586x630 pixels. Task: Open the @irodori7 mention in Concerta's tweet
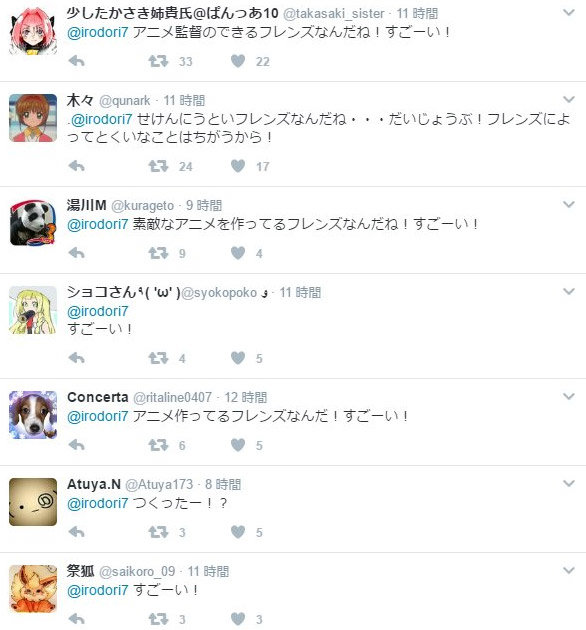coord(98,416)
